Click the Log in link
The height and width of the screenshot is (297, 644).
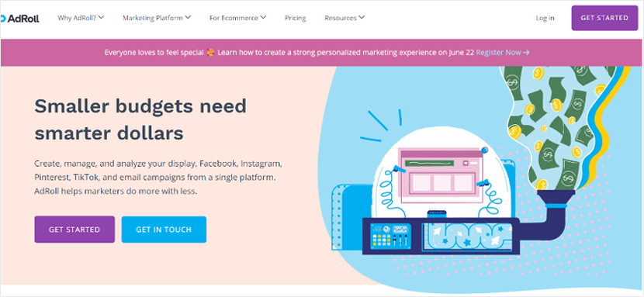point(545,18)
